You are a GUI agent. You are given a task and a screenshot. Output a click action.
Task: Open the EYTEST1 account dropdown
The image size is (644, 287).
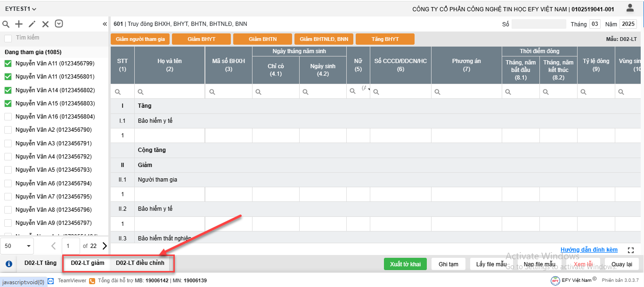pyautogui.click(x=21, y=9)
